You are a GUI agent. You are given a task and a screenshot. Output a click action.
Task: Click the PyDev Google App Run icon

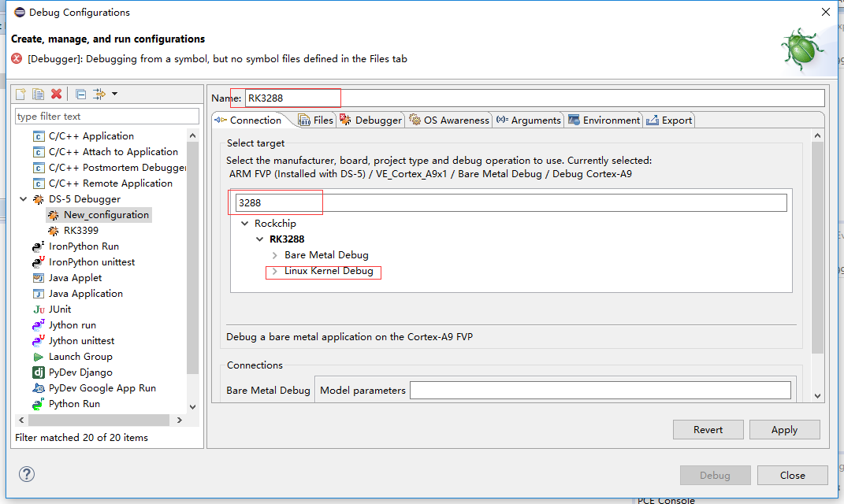[x=38, y=387]
